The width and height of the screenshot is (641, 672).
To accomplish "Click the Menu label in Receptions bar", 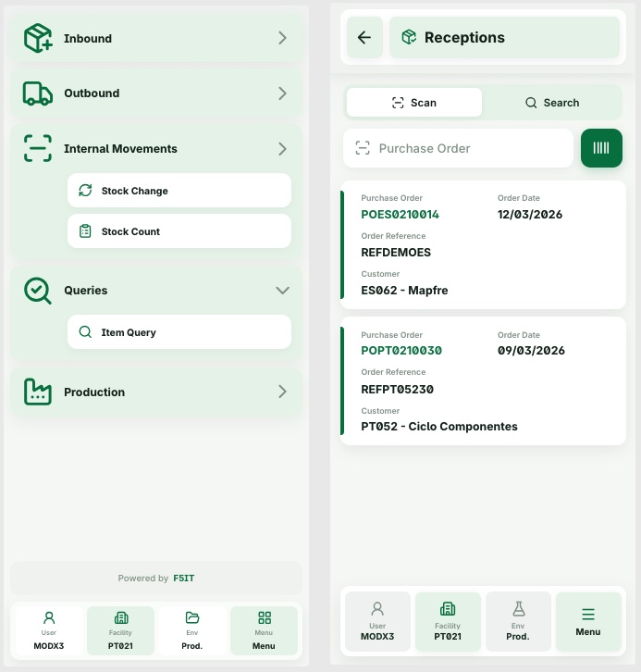I will (588, 631).
